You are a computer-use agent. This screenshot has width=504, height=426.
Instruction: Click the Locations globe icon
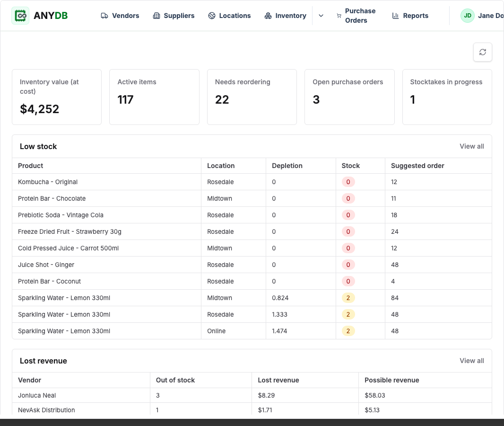coord(211,16)
